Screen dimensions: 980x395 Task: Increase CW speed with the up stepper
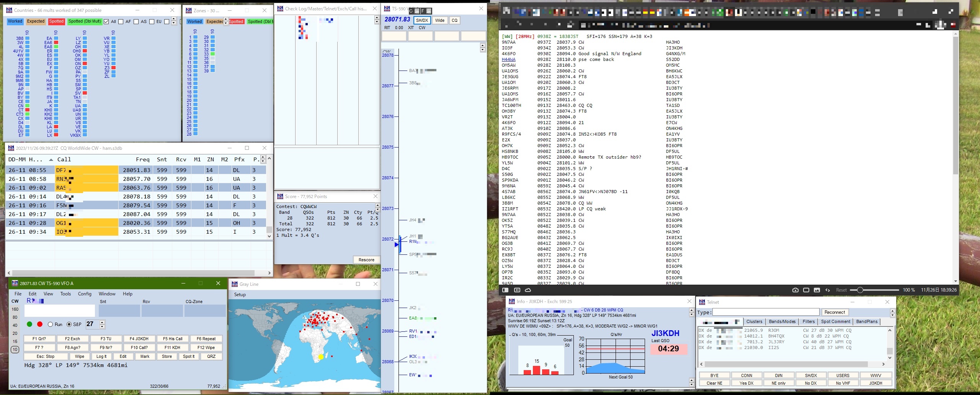pyautogui.click(x=102, y=322)
